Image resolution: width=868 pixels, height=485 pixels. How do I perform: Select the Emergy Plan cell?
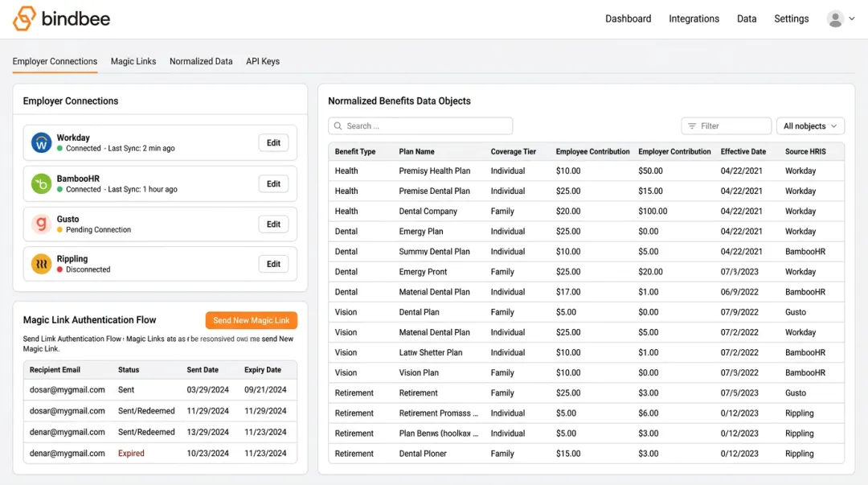420,231
